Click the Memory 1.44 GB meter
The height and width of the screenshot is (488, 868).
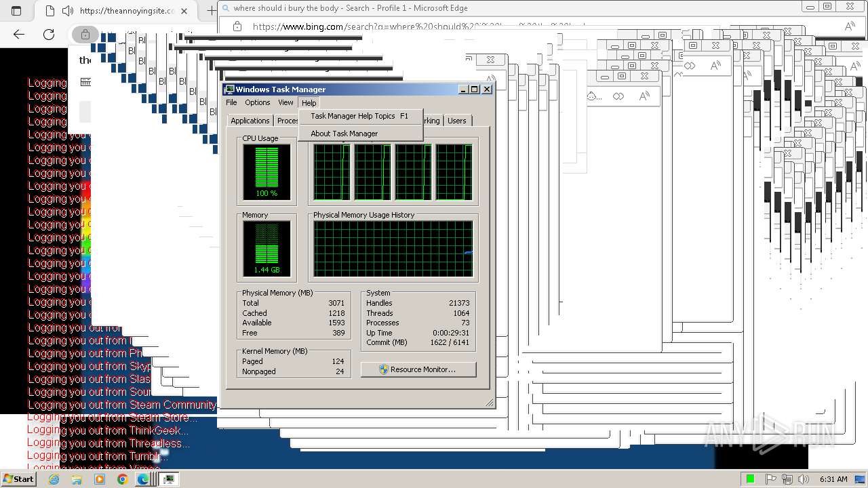point(267,249)
